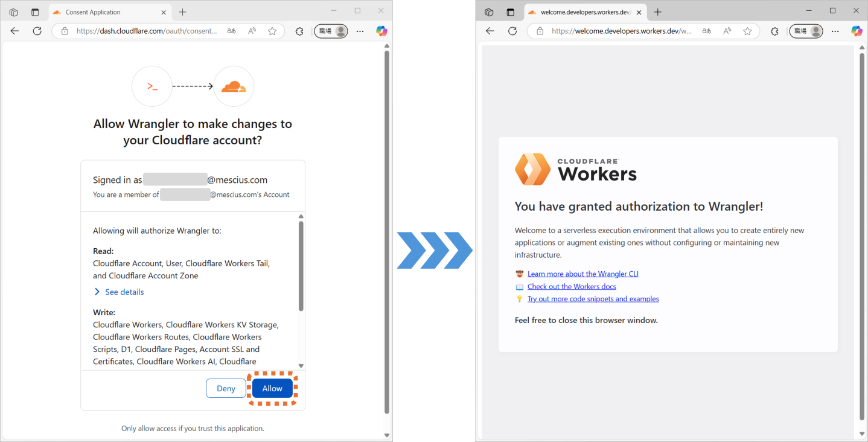Image resolution: width=868 pixels, height=442 pixels.
Task: Click the 'Signed in as' text
Action: (x=118, y=180)
